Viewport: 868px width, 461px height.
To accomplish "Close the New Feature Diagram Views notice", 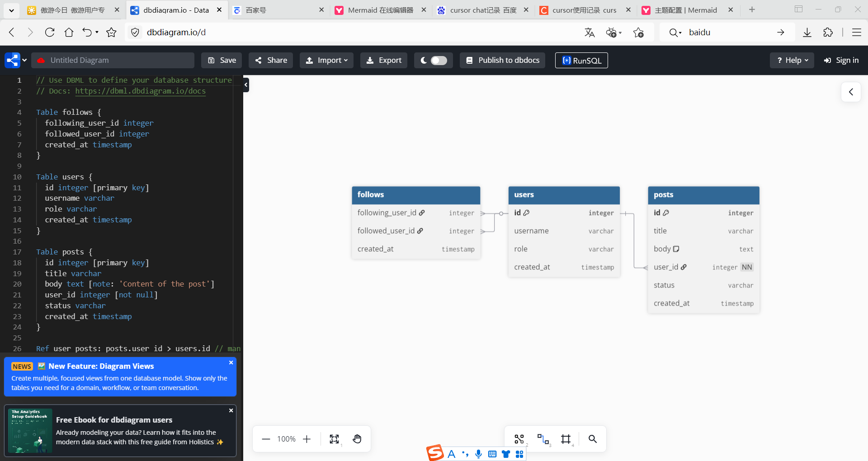I will (231, 362).
